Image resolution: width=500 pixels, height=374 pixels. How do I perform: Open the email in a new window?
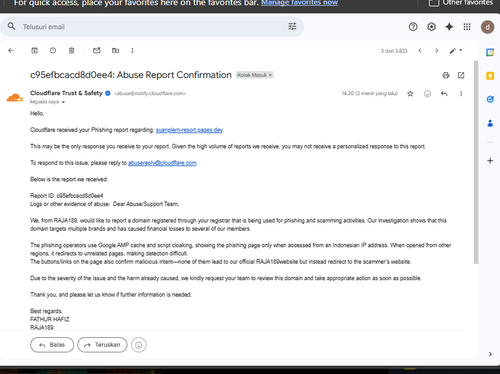[461, 75]
